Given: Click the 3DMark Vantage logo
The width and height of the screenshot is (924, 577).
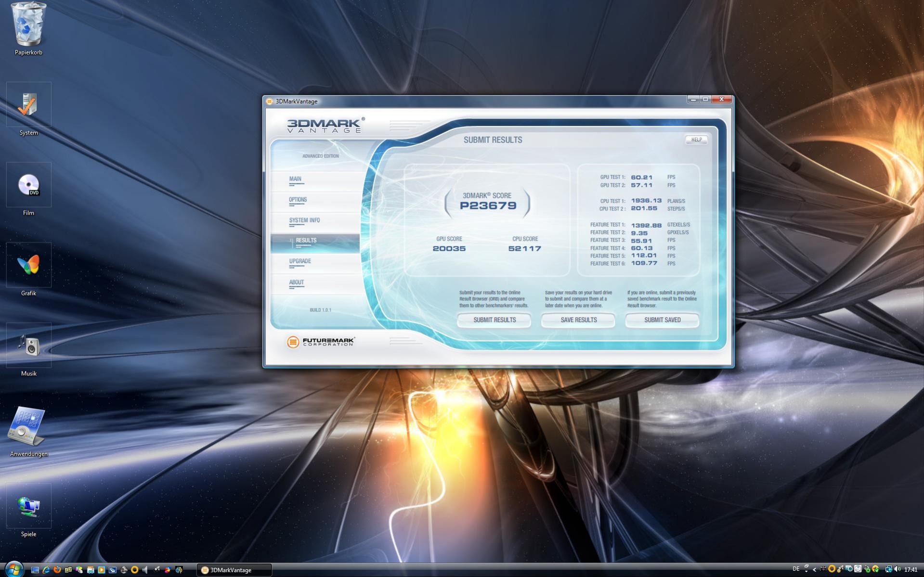Looking at the screenshot, I should 325,125.
